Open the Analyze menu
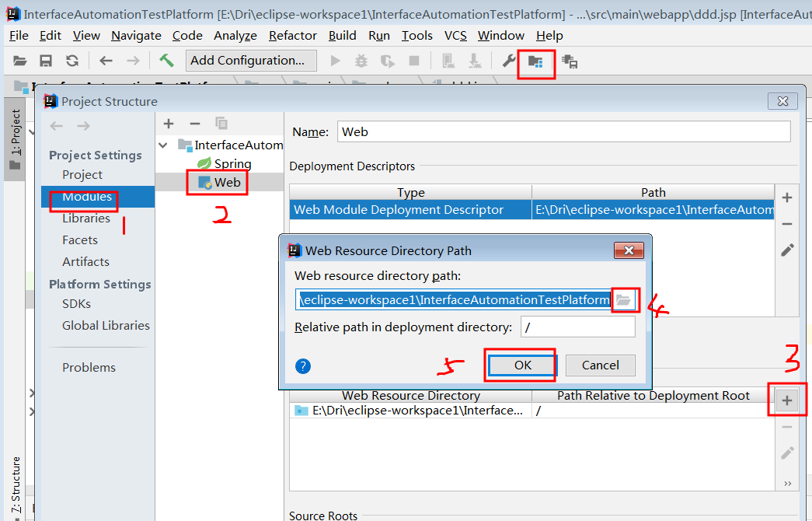 point(235,35)
